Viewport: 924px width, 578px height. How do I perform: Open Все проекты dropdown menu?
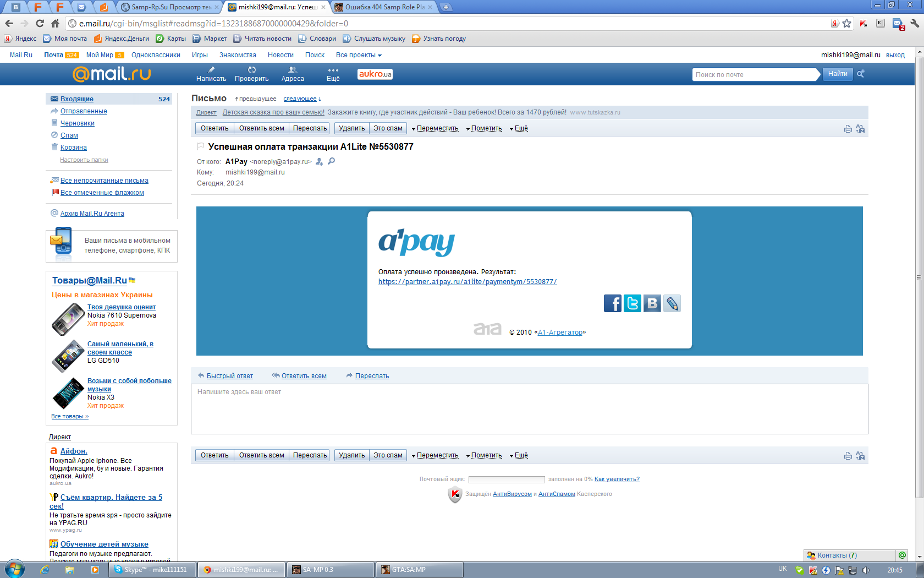pyautogui.click(x=359, y=55)
